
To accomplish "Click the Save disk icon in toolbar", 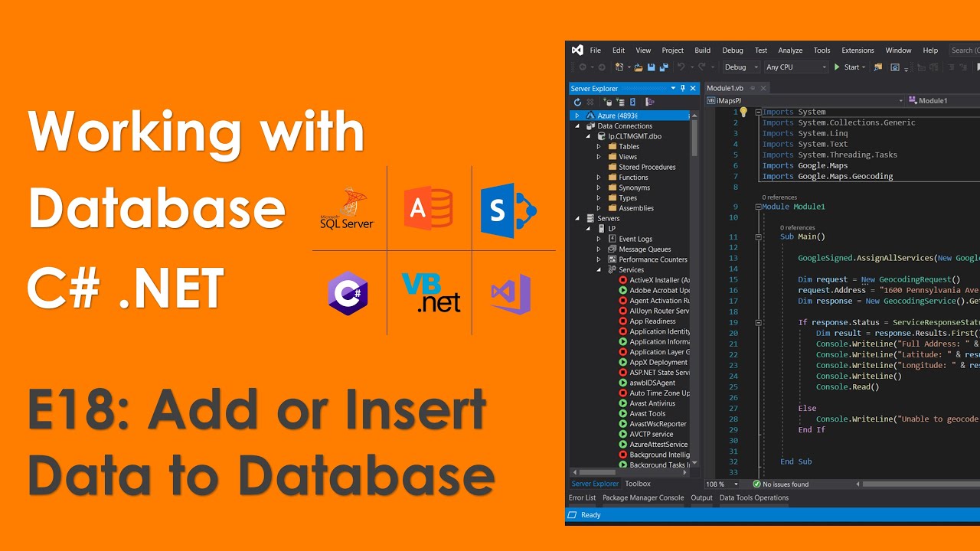I will point(651,67).
